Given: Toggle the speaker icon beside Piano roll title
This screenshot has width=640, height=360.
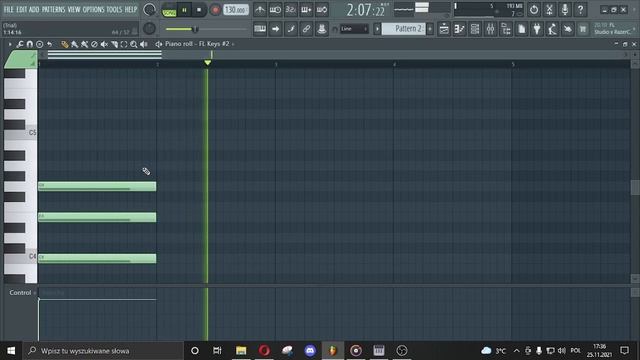Looking at the screenshot, I should point(158,44).
